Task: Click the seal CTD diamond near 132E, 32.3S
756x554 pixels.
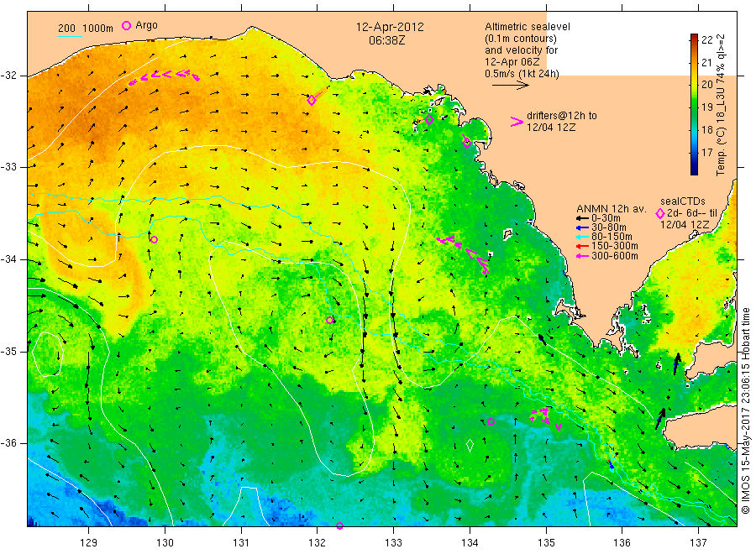Action: 312,100
